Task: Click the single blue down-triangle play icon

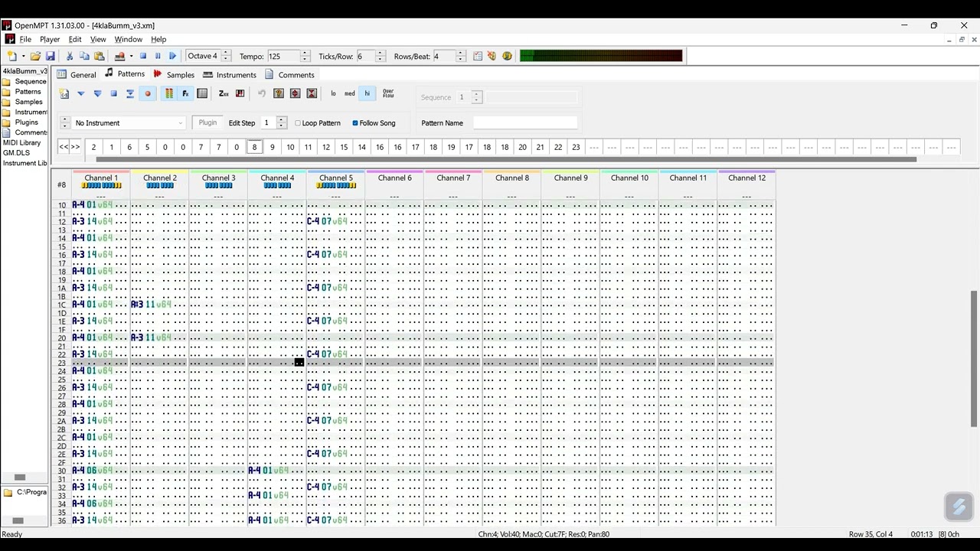Action: 80,93
